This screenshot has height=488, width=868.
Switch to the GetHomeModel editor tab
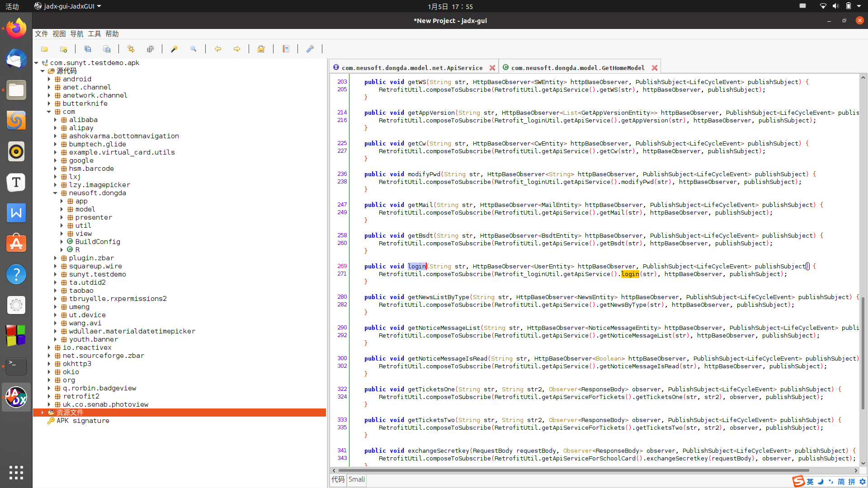pos(578,68)
